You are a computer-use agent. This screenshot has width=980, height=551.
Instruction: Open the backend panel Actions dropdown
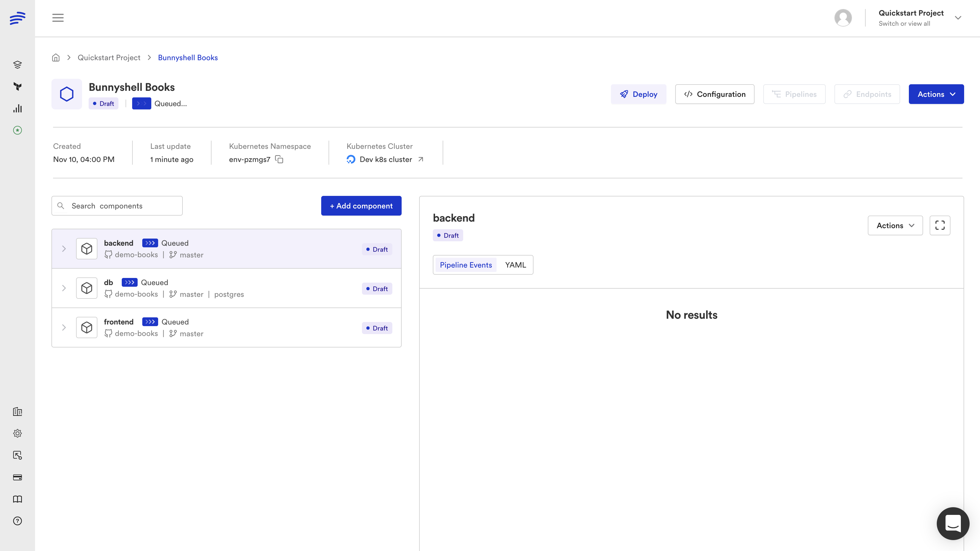[895, 225]
